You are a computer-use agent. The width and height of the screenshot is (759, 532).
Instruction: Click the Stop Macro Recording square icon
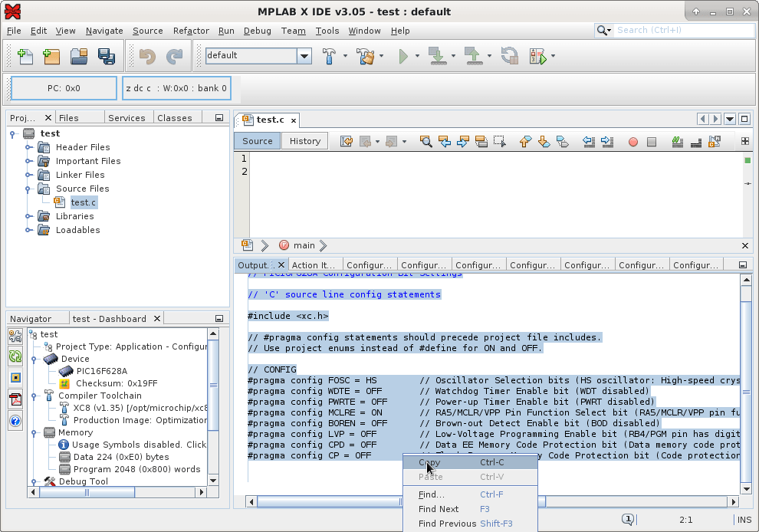652,142
